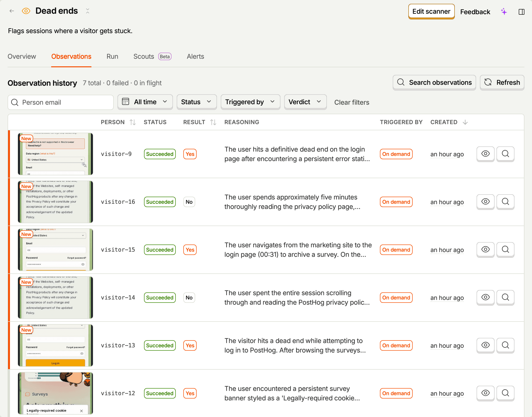The image size is (532, 417).
Task: Focus the Person email search field
Action: coord(61,102)
